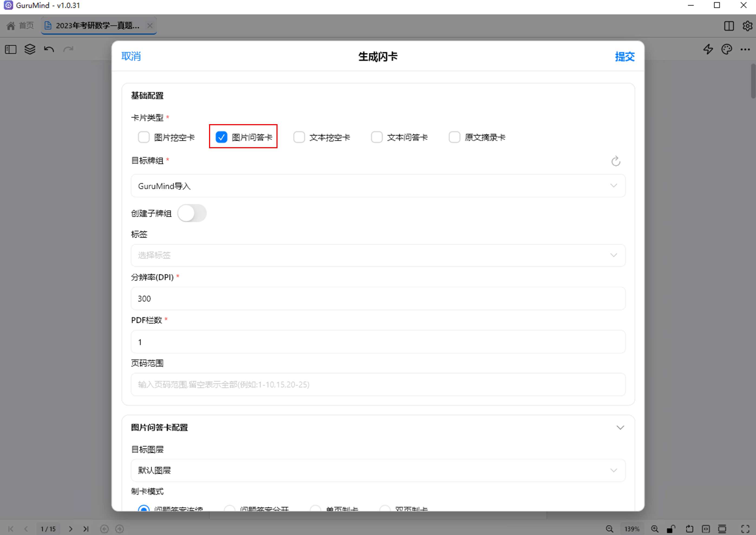Click the rotate page icon
756x535 pixels.
[x=689, y=529]
